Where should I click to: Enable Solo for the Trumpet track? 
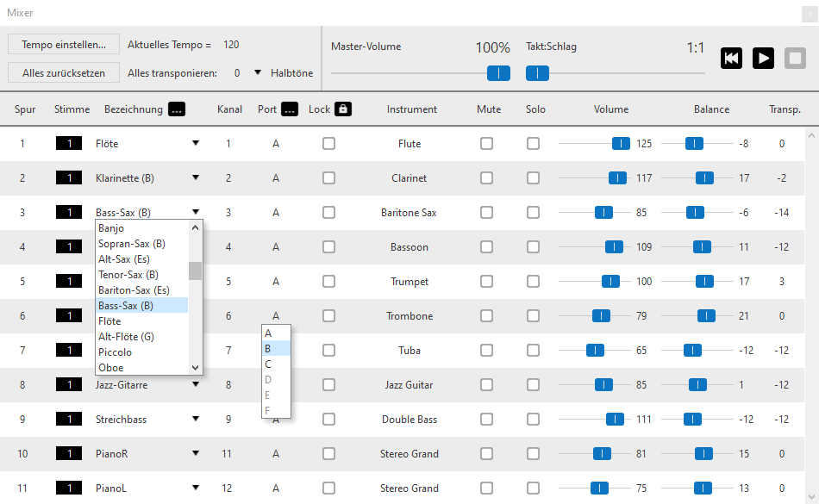533,282
